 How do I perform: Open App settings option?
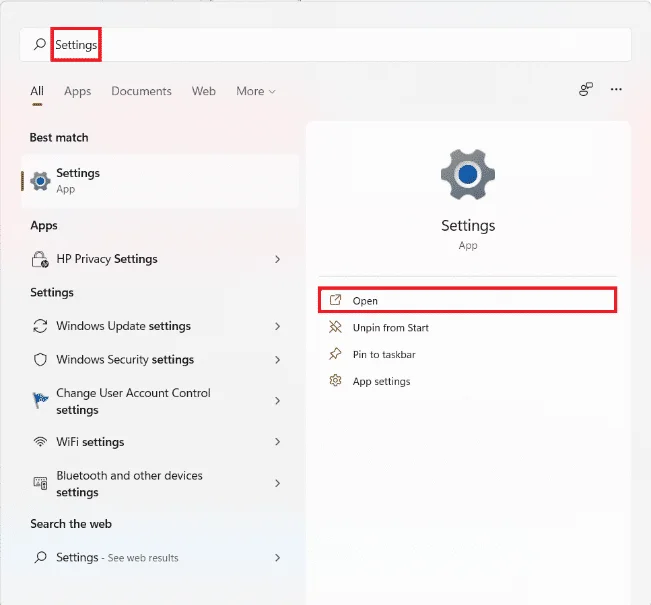click(467, 381)
